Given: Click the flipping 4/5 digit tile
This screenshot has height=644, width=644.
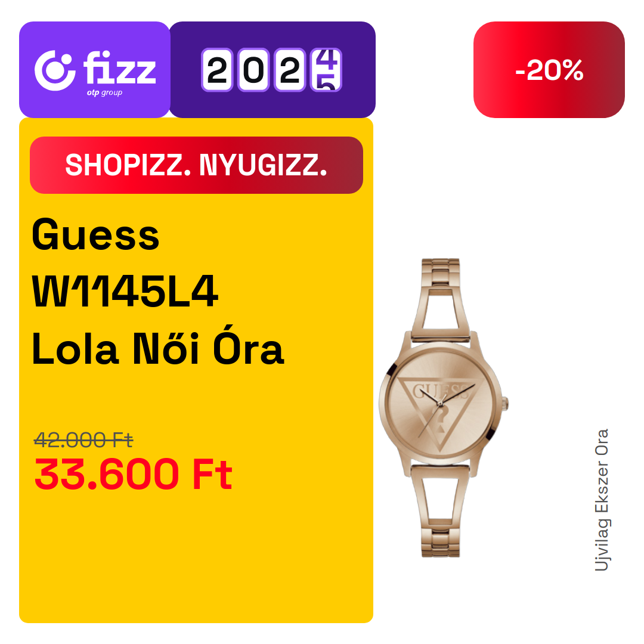Looking at the screenshot, I should [326, 70].
